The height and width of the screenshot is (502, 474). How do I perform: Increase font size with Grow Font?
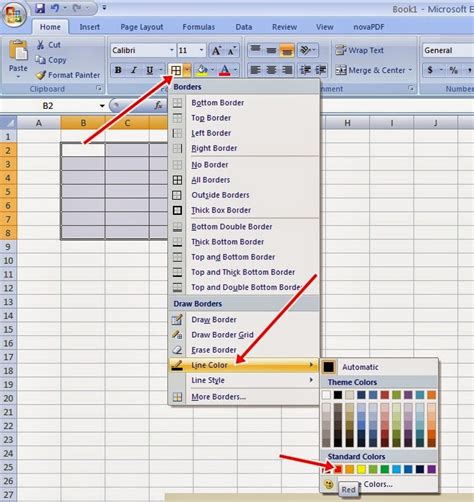[x=216, y=51]
